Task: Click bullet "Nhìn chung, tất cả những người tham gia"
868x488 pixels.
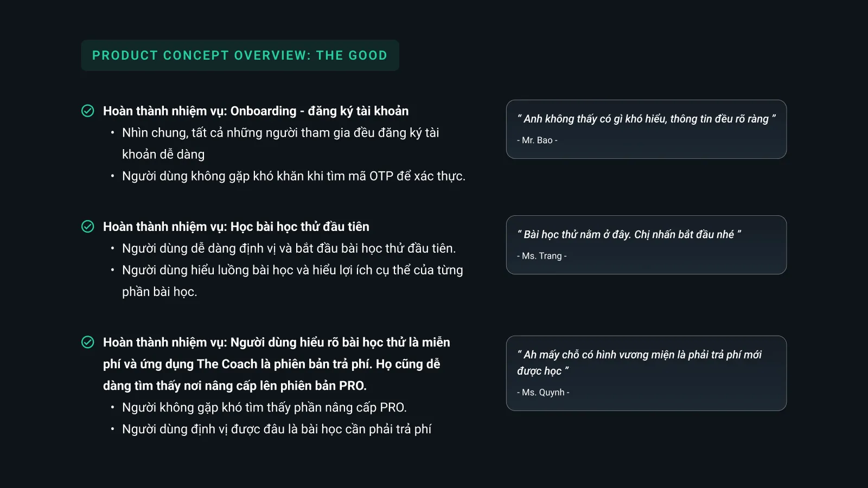Action: point(280,144)
